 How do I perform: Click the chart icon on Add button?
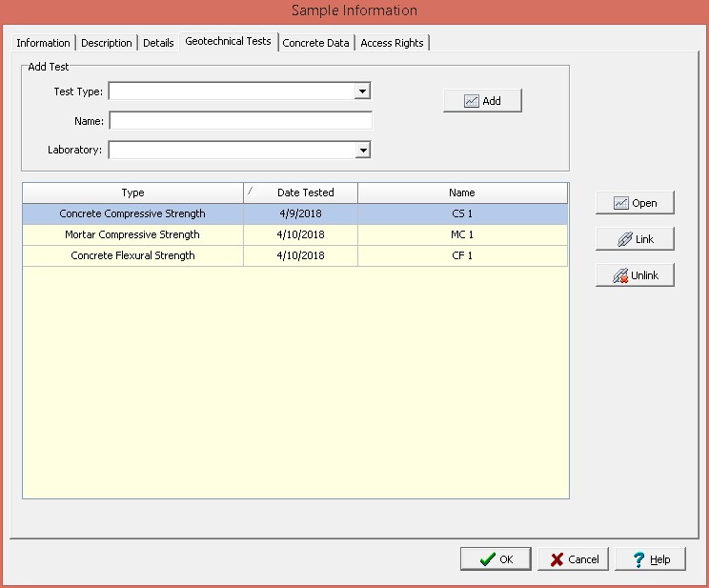(x=471, y=101)
